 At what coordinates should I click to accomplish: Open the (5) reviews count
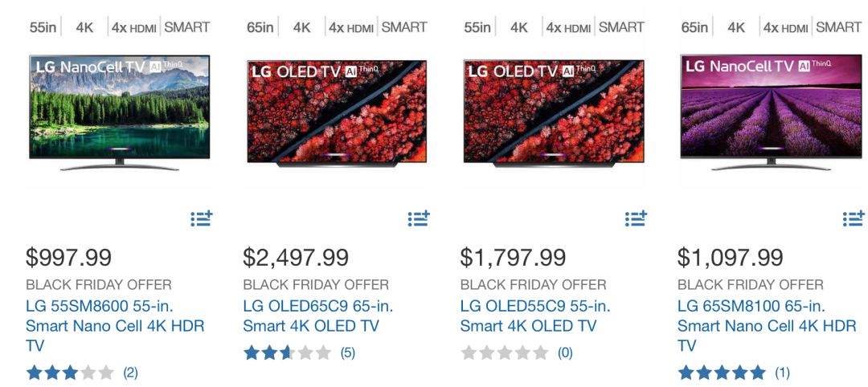(348, 352)
